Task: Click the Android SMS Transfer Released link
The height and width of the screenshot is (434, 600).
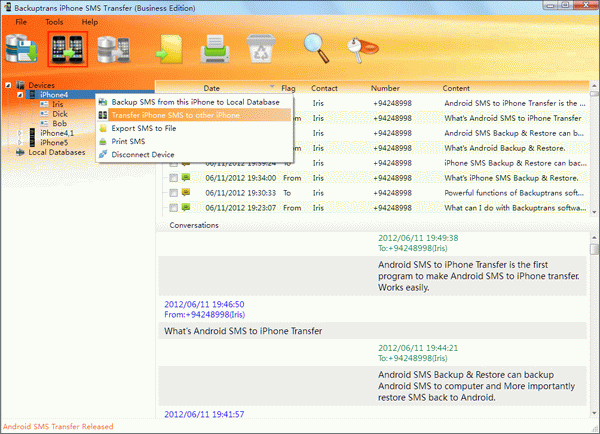Action: (58, 426)
